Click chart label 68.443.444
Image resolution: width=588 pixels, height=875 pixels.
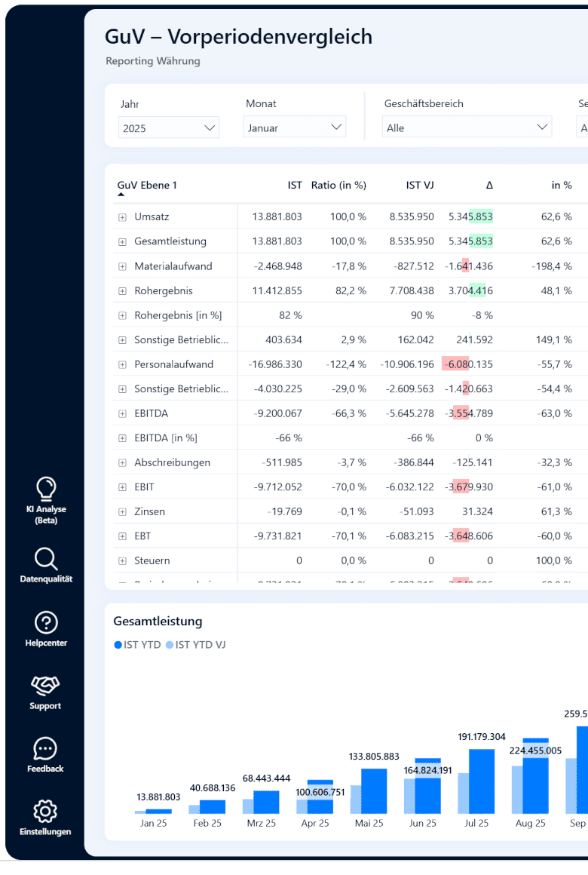click(266, 778)
